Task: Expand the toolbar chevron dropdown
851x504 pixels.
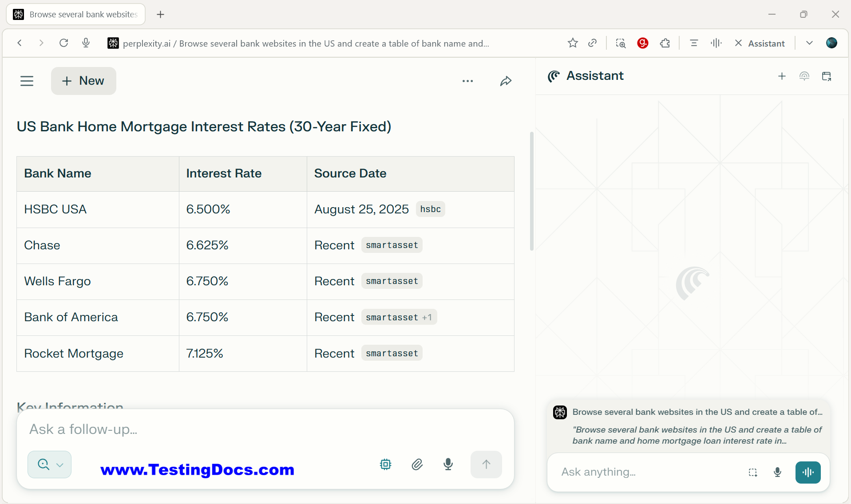Action: [x=809, y=43]
